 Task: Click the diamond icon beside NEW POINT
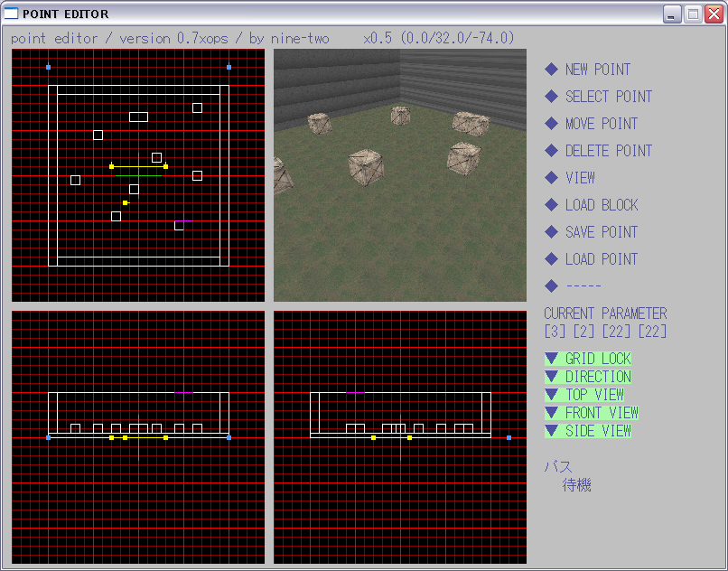click(551, 70)
